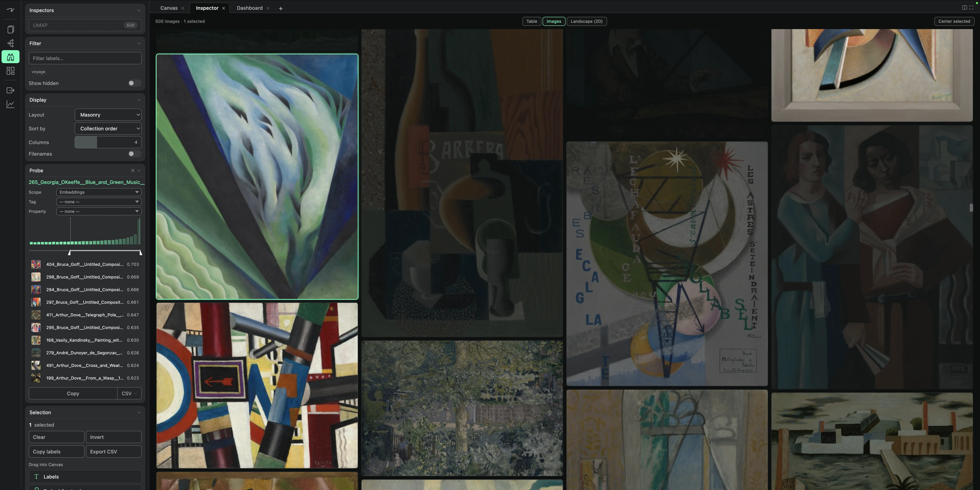Toggle the split pane view icon
The height and width of the screenshot is (490, 980).
(964, 8)
